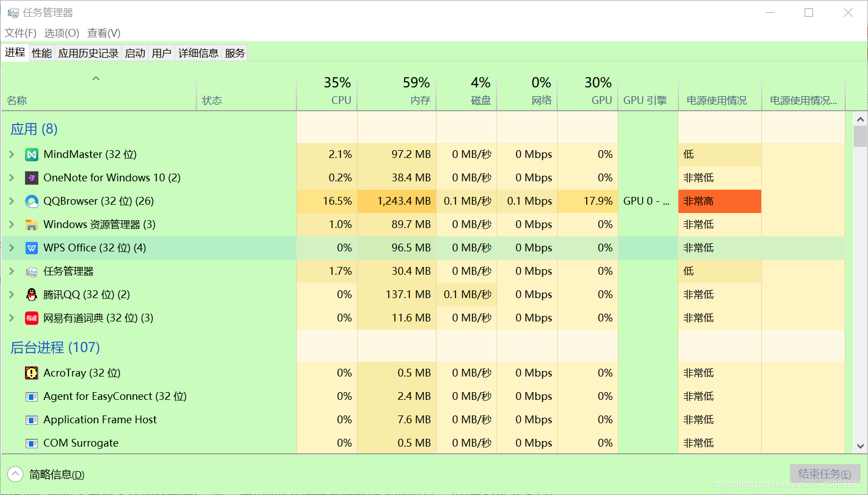
Task: Switch to the 用户 tab
Action: 162,53
